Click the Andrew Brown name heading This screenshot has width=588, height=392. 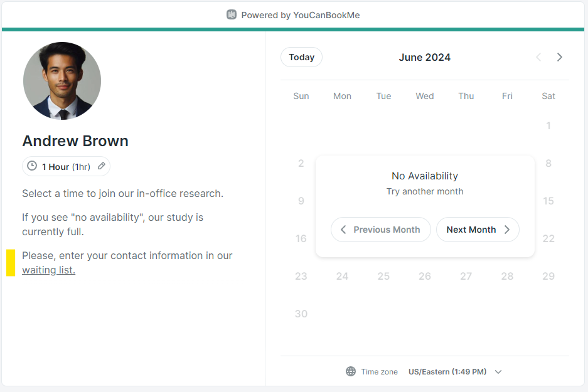(x=75, y=141)
